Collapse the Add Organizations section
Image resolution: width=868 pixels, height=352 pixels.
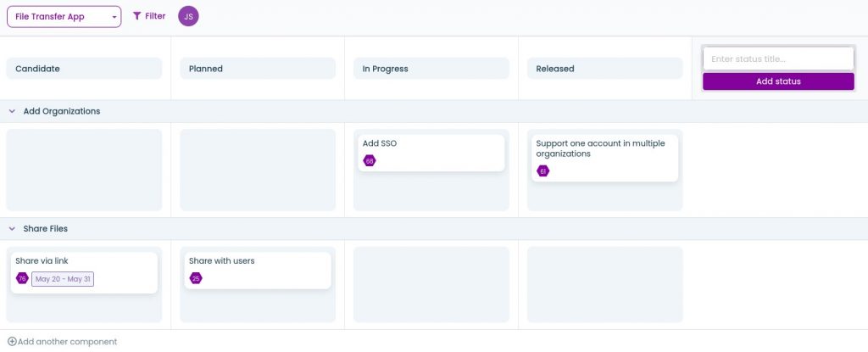pos(12,111)
